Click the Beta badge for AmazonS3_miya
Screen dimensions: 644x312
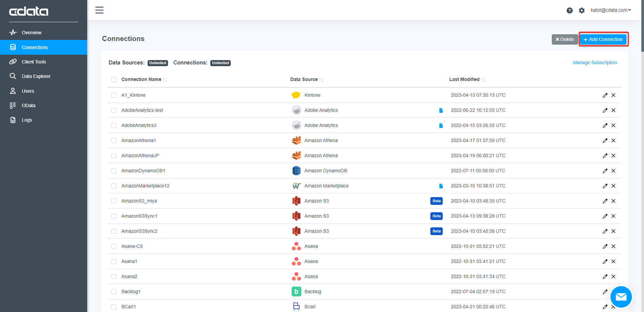436,201
